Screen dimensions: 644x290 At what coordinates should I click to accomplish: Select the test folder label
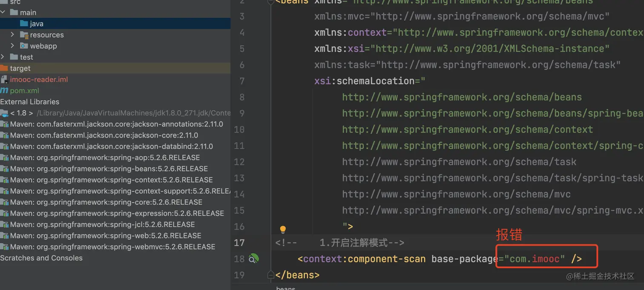[x=26, y=57]
